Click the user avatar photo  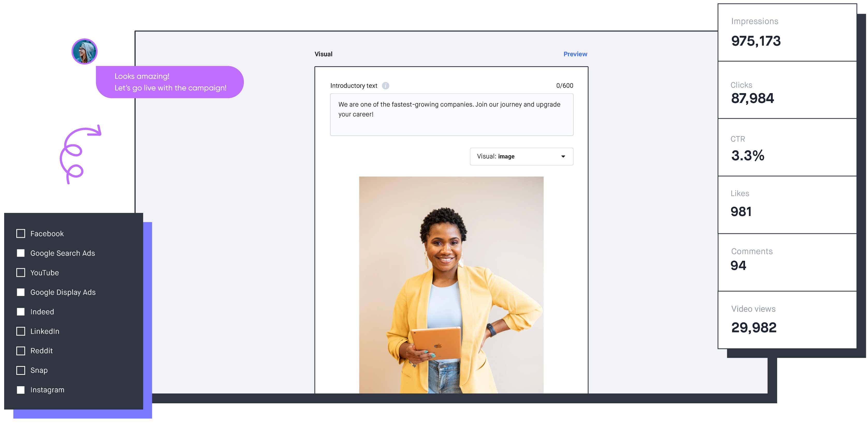84,51
